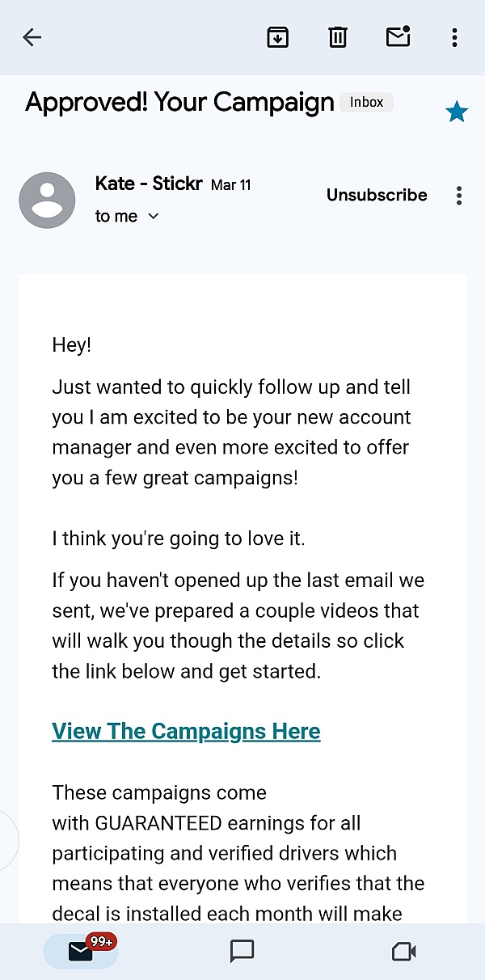Switch to the Chat tab
The height and width of the screenshot is (980, 485).
[242, 951]
